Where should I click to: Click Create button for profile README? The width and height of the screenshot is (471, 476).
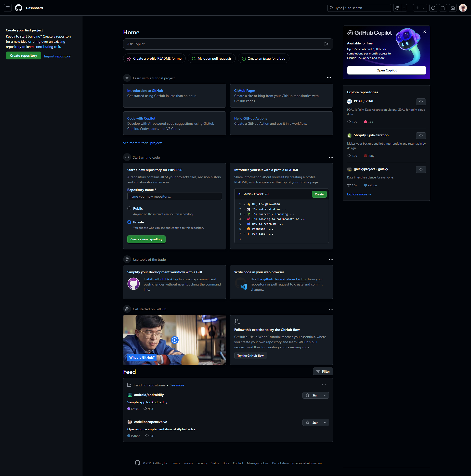click(x=319, y=194)
